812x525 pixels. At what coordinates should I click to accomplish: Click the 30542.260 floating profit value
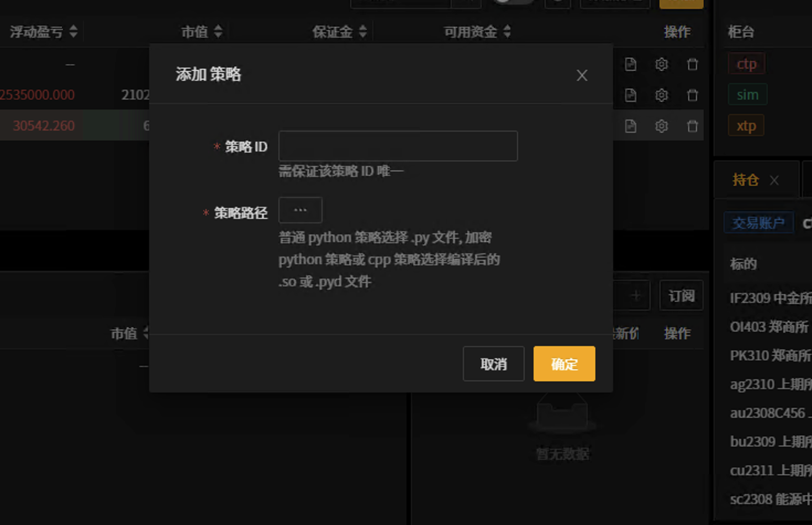tap(44, 126)
